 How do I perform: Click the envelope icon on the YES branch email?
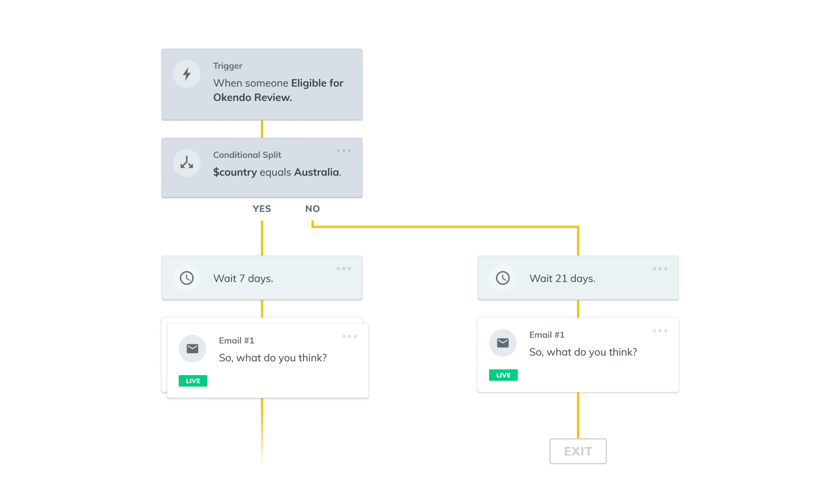coord(192,349)
